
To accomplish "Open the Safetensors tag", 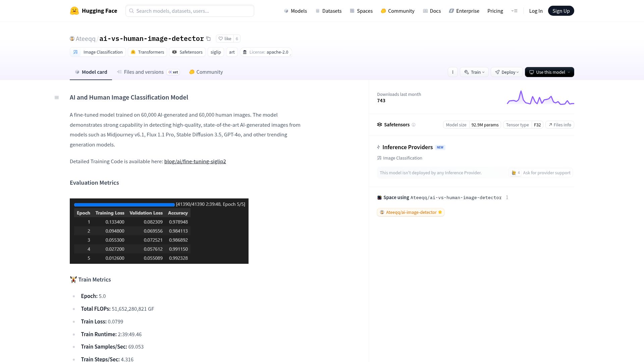I will pos(187,52).
